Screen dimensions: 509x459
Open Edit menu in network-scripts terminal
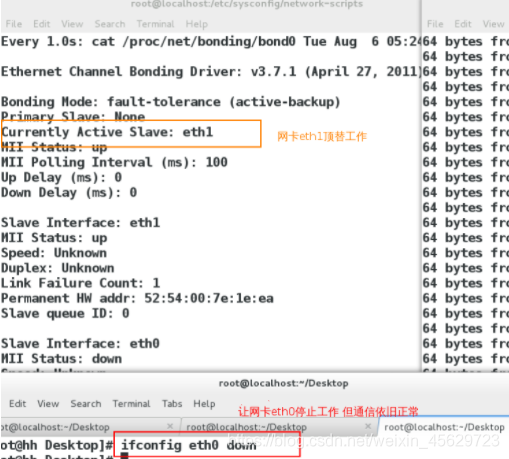pyautogui.click(x=42, y=24)
